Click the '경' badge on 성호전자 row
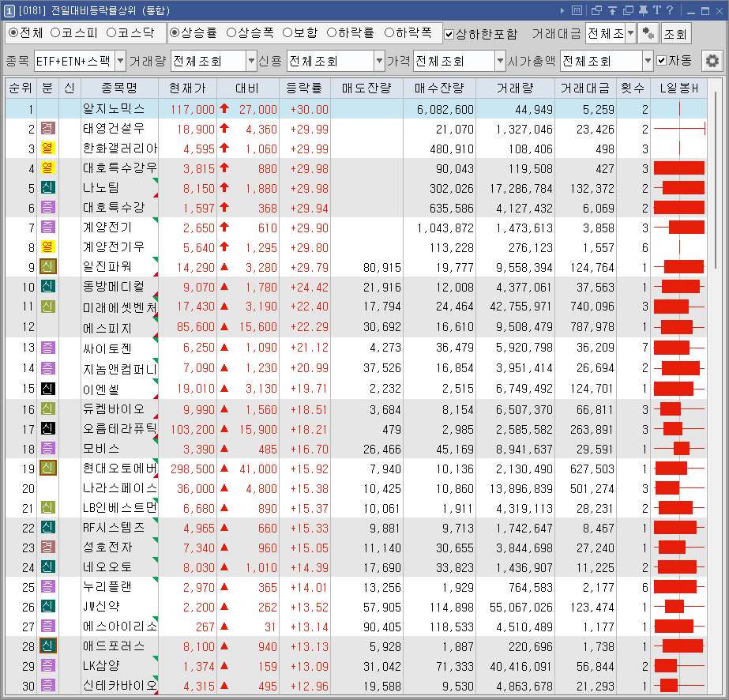729x700 pixels. pos(47,548)
